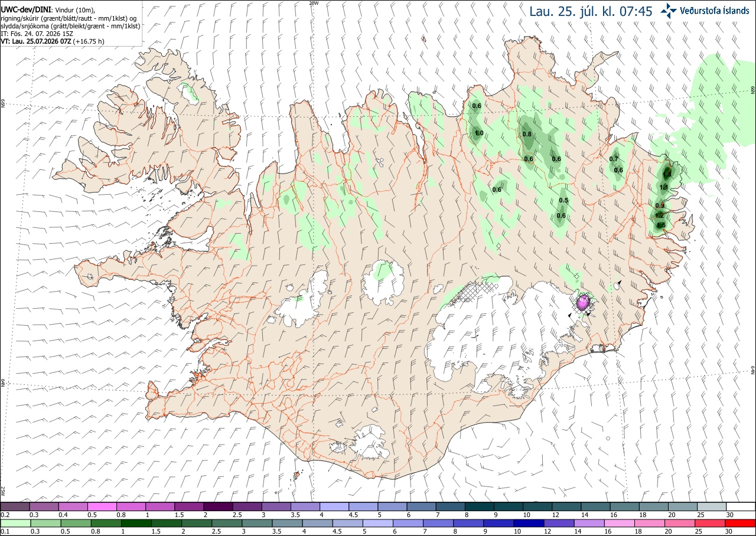Viewport: 756px width, 536px height.
Task: Click the purple snowfall blob on Vatnajökull
Action: 584,302
